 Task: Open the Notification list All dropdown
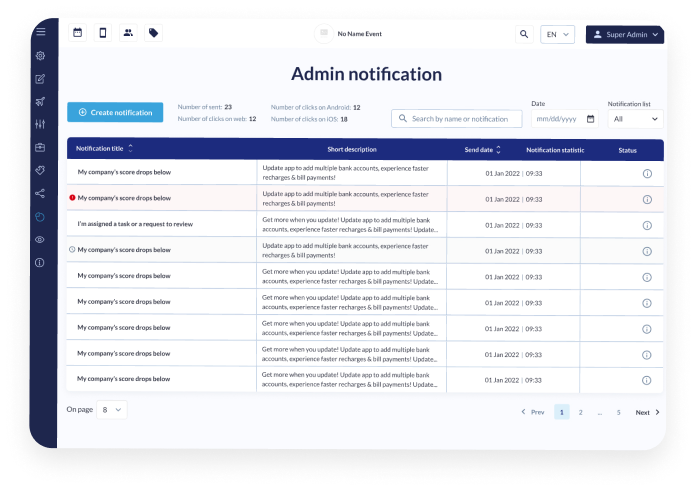click(x=636, y=119)
